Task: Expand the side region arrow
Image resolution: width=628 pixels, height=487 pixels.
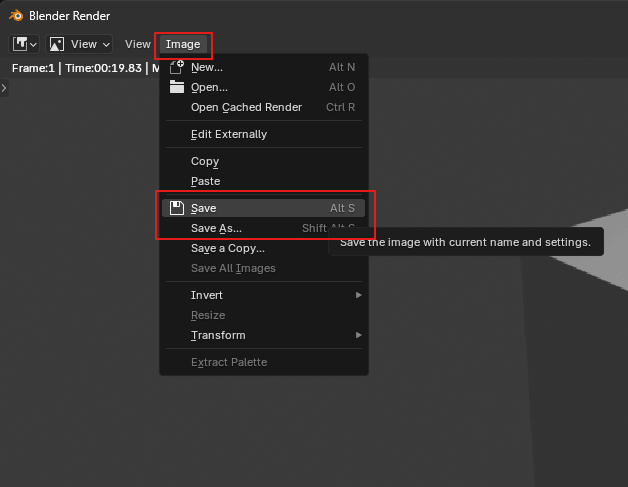Action: 4,88
